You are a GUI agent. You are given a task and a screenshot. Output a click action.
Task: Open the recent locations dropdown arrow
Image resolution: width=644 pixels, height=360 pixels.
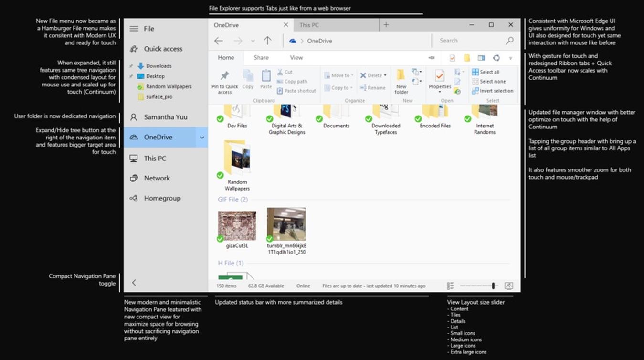pyautogui.click(x=253, y=41)
